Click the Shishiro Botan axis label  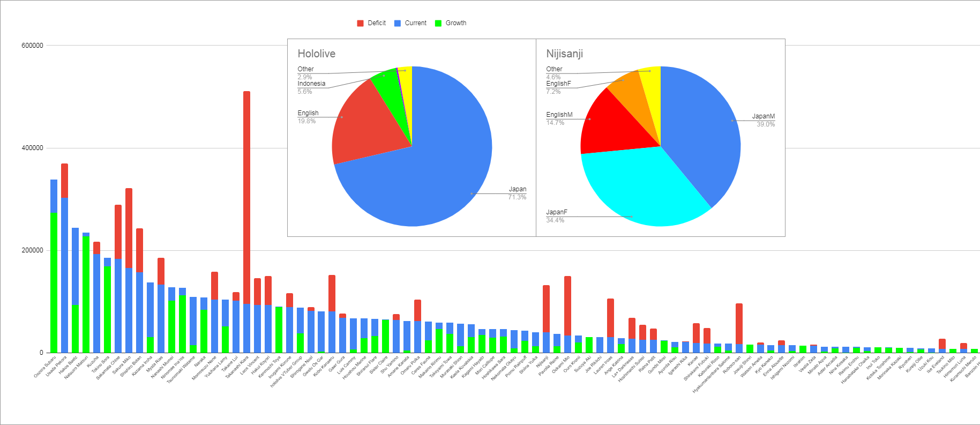click(131, 367)
